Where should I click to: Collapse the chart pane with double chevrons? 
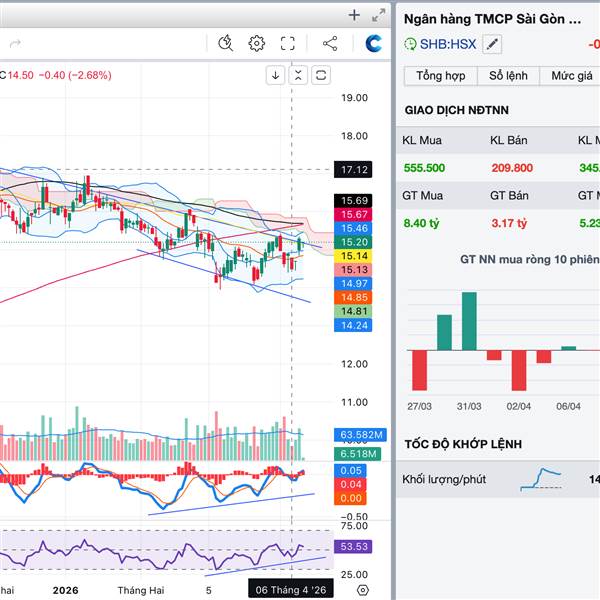tap(298, 75)
